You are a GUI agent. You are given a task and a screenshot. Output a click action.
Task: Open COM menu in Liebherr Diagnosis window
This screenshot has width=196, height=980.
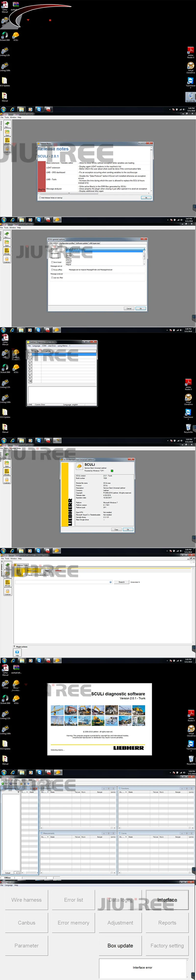pos(44,346)
